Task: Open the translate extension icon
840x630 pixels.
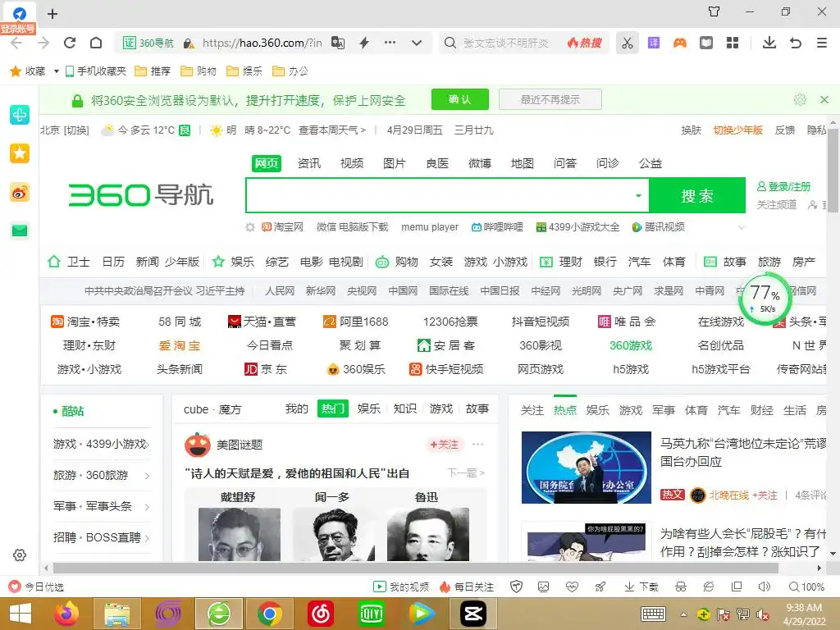Action: pyautogui.click(x=654, y=43)
